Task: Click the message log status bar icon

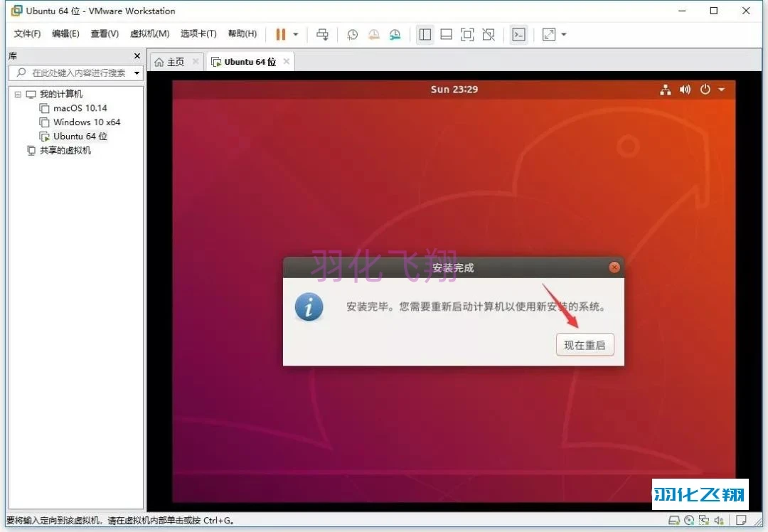Action: click(x=742, y=520)
